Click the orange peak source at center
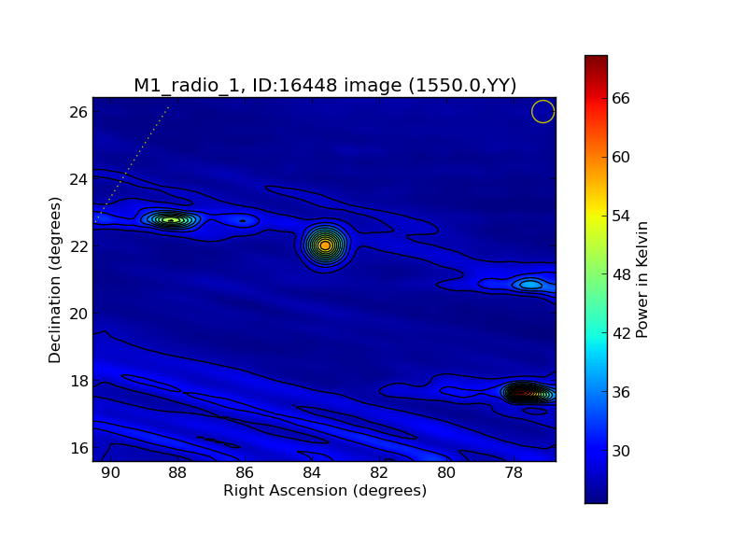 tap(325, 245)
